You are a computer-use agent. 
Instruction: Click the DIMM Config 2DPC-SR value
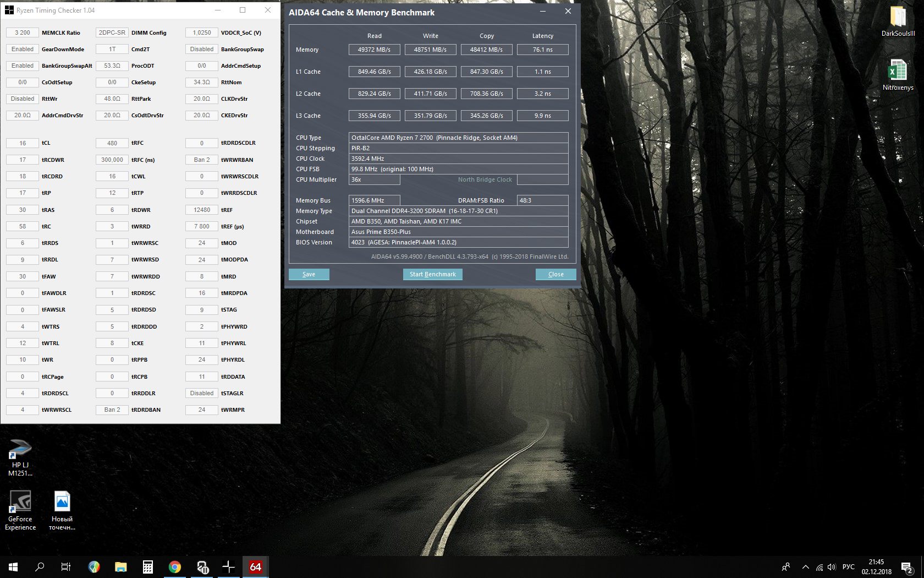tap(112, 32)
